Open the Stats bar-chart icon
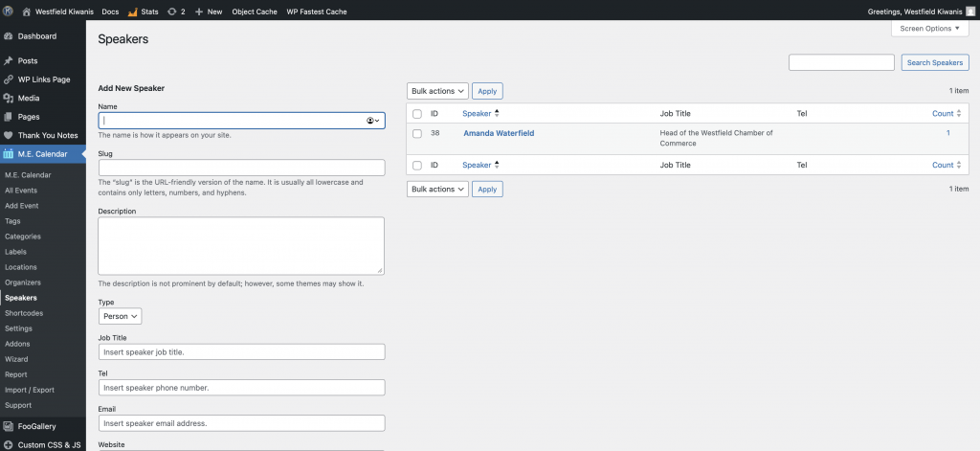The width and height of the screenshot is (980, 451). tap(132, 11)
